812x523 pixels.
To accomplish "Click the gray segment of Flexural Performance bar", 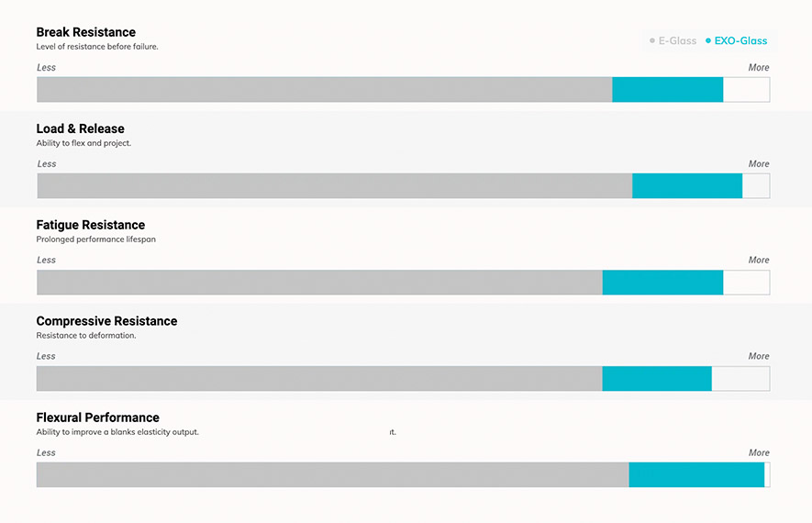I will pyautogui.click(x=332, y=474).
